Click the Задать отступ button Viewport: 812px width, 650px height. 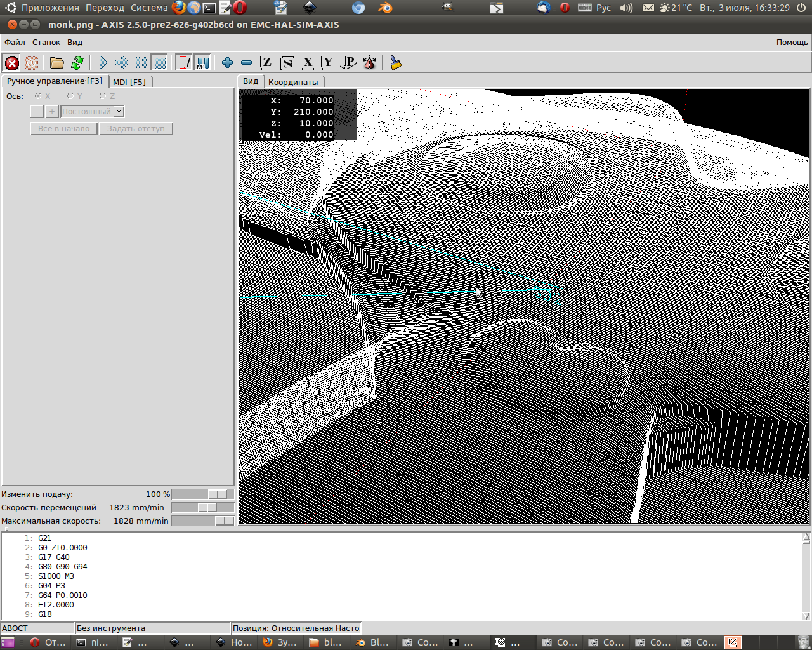tap(136, 129)
